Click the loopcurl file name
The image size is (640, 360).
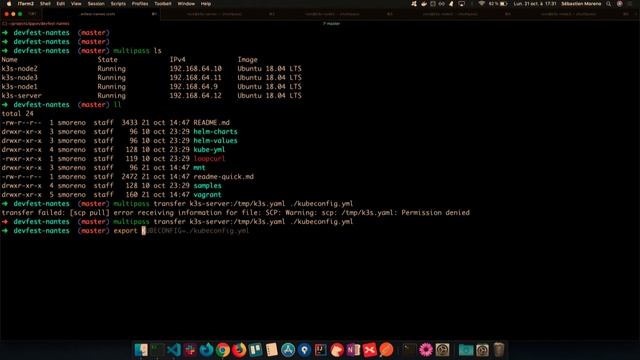209,158
